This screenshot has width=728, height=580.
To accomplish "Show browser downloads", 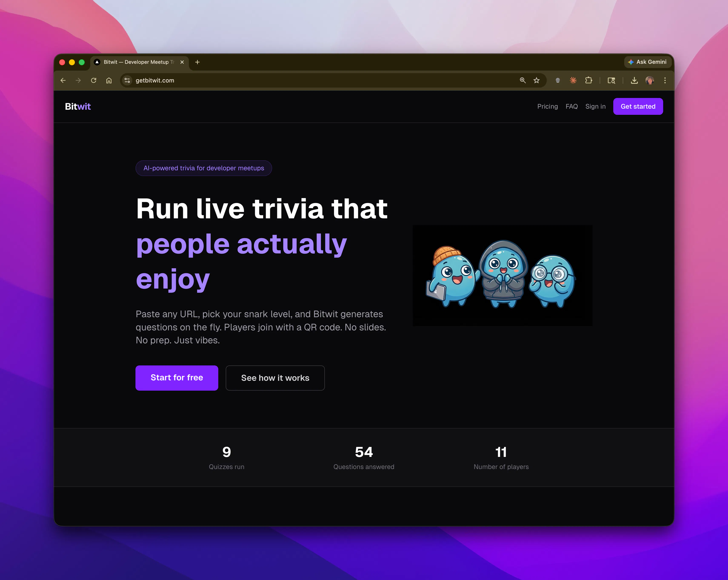I will pos(634,80).
